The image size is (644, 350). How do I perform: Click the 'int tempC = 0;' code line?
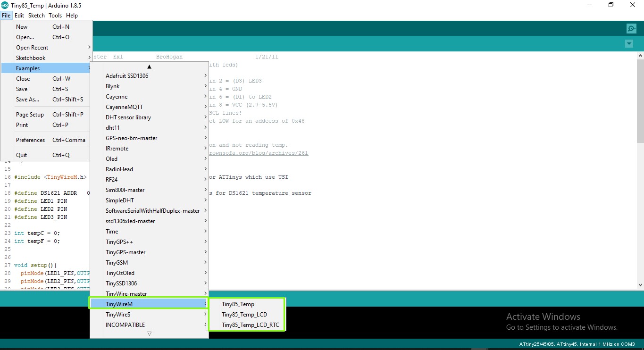(x=37, y=233)
